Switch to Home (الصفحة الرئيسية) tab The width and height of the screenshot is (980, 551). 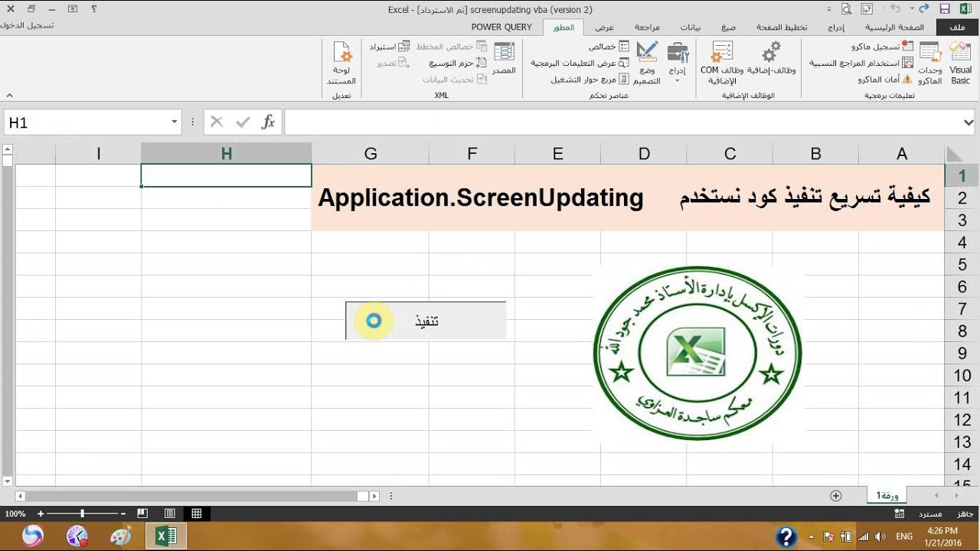(894, 28)
